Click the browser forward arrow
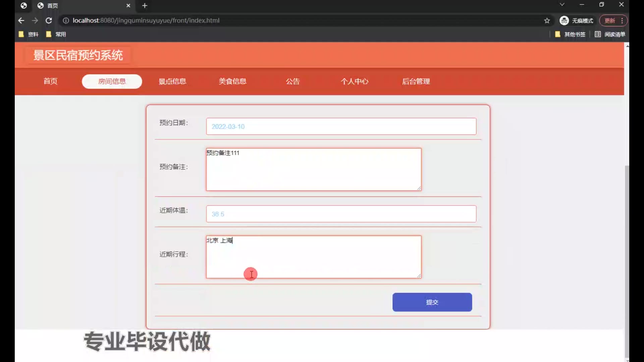The height and width of the screenshot is (362, 644). [x=35, y=20]
